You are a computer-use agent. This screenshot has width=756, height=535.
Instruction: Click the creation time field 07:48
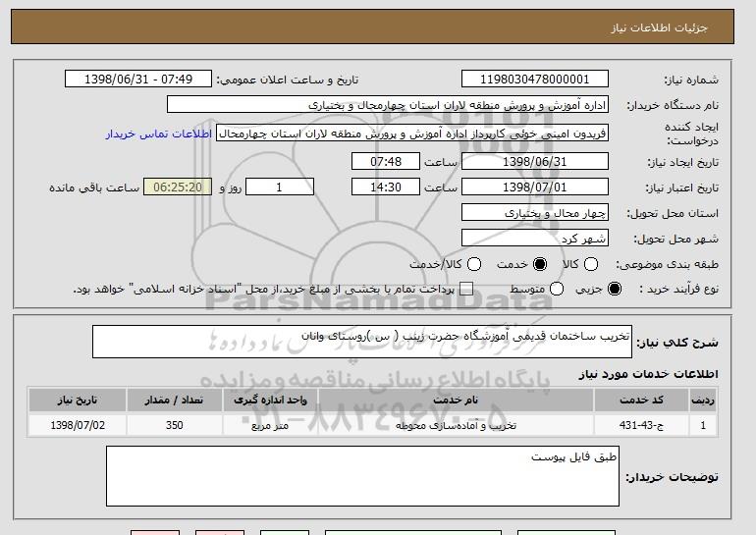click(386, 161)
